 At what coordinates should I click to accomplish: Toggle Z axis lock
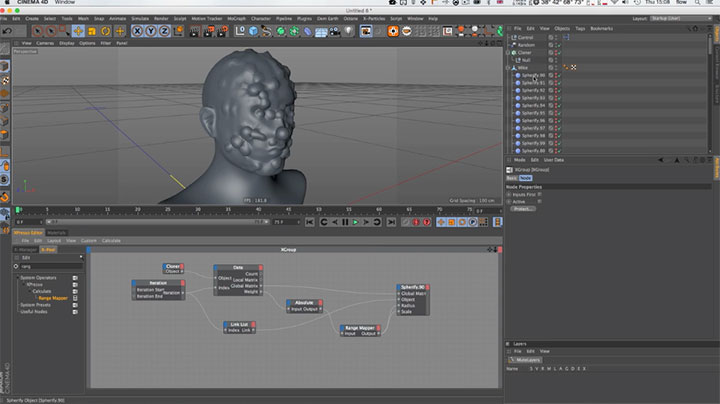click(164, 31)
